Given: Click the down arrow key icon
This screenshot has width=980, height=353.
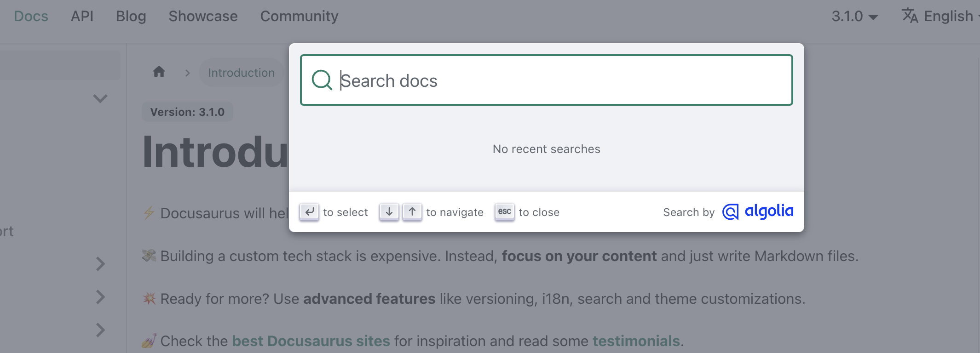Looking at the screenshot, I should (x=389, y=212).
